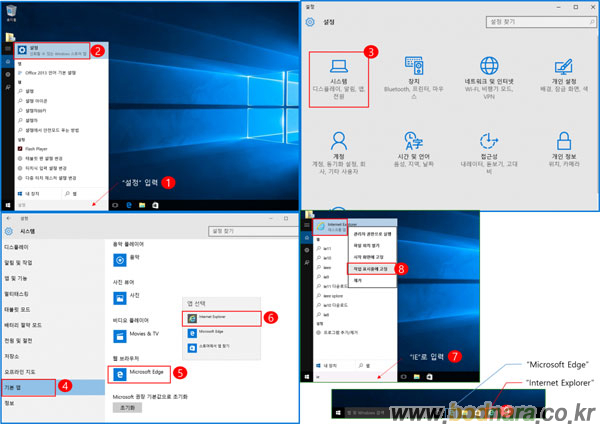
Task: Open File Explorer from the top-left desktop taskbar
Action: 142,205
